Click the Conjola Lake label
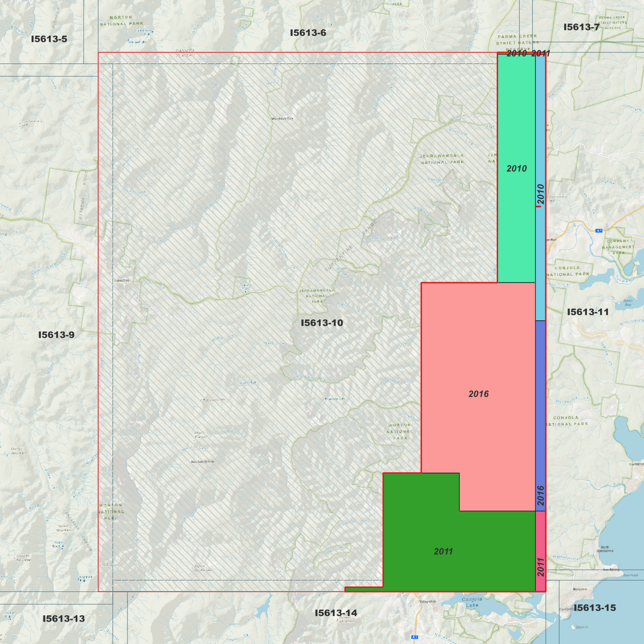The image size is (644, 644). (x=472, y=602)
